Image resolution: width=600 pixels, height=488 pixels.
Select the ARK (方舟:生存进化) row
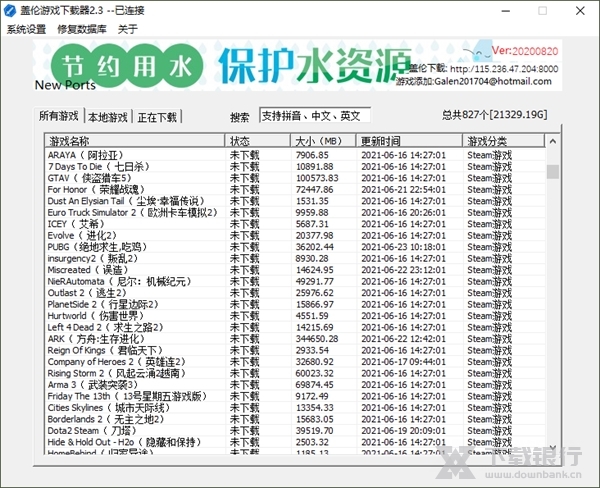(295, 339)
